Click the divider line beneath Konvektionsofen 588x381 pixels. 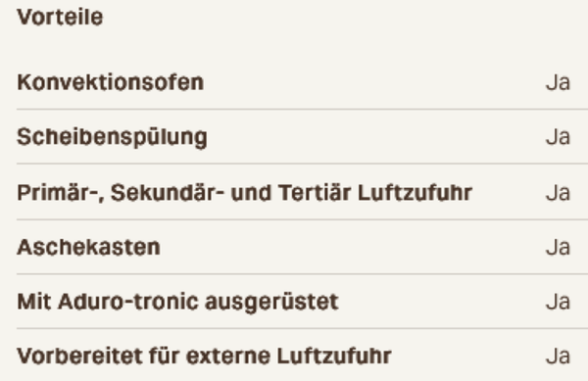pyautogui.click(x=302, y=109)
